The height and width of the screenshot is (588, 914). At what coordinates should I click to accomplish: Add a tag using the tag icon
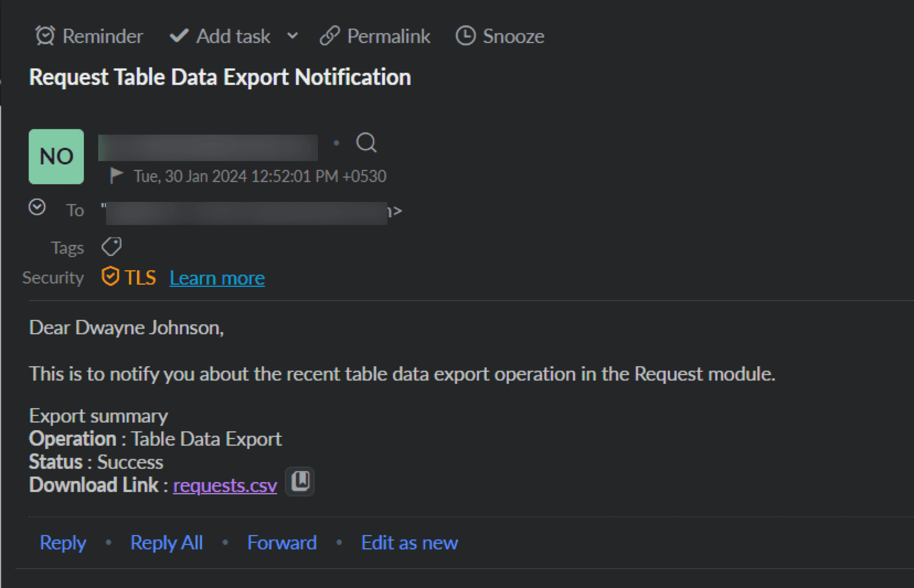tap(111, 247)
